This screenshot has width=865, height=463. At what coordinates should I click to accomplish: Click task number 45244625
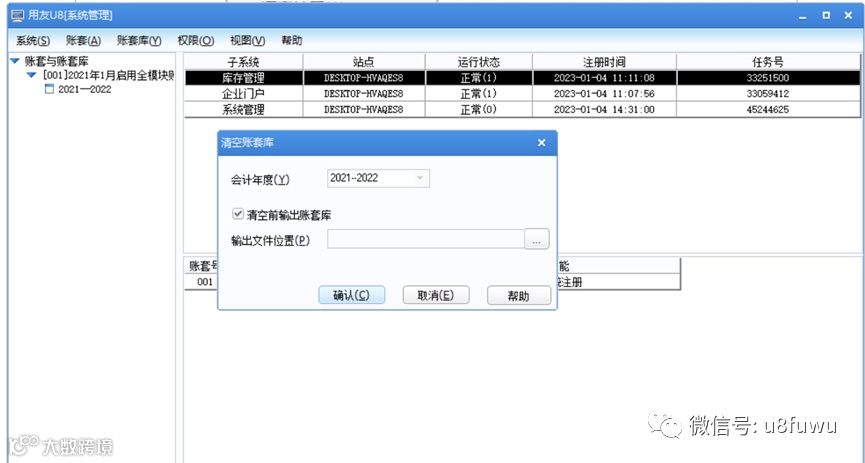pyautogui.click(x=768, y=109)
